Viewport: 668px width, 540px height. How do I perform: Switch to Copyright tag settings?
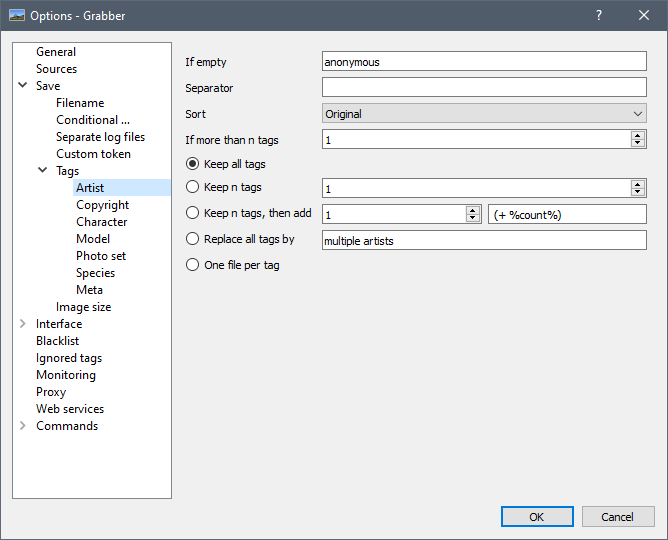(102, 205)
